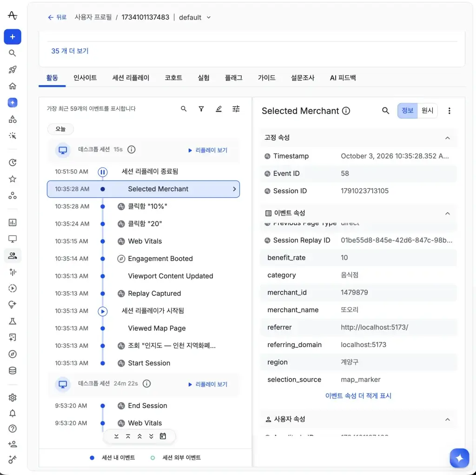
Task: Open the 코호트 tab
Action: [x=173, y=78]
